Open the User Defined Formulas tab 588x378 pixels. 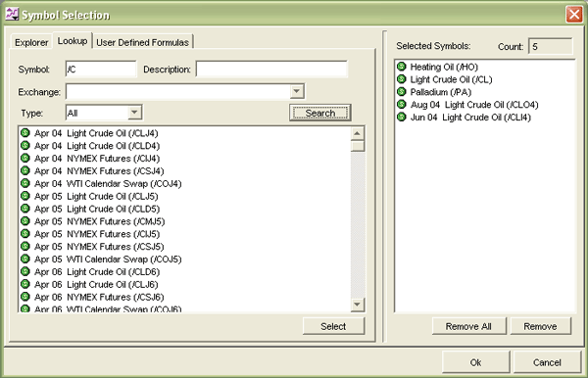click(x=142, y=42)
